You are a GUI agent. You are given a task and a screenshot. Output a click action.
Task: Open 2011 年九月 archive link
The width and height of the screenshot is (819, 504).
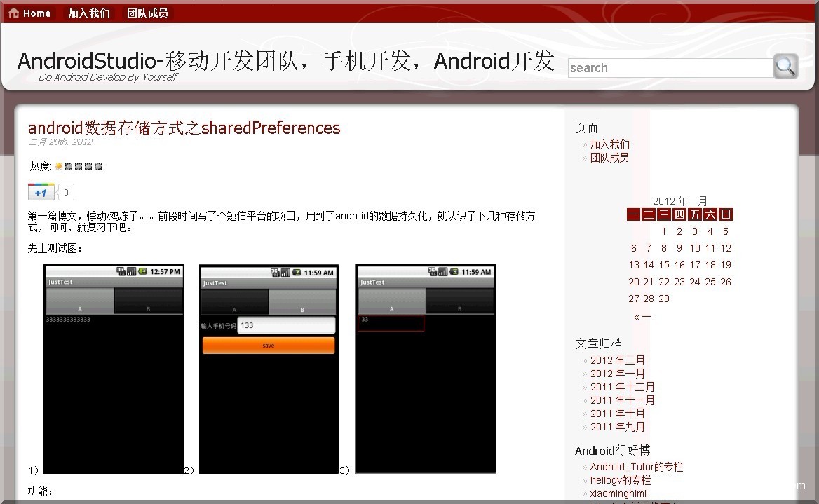(617, 427)
